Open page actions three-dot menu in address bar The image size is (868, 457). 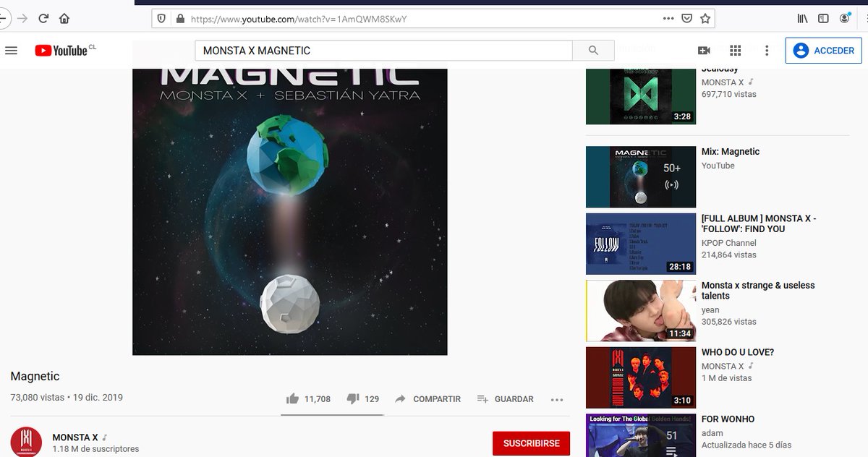pyautogui.click(x=668, y=19)
